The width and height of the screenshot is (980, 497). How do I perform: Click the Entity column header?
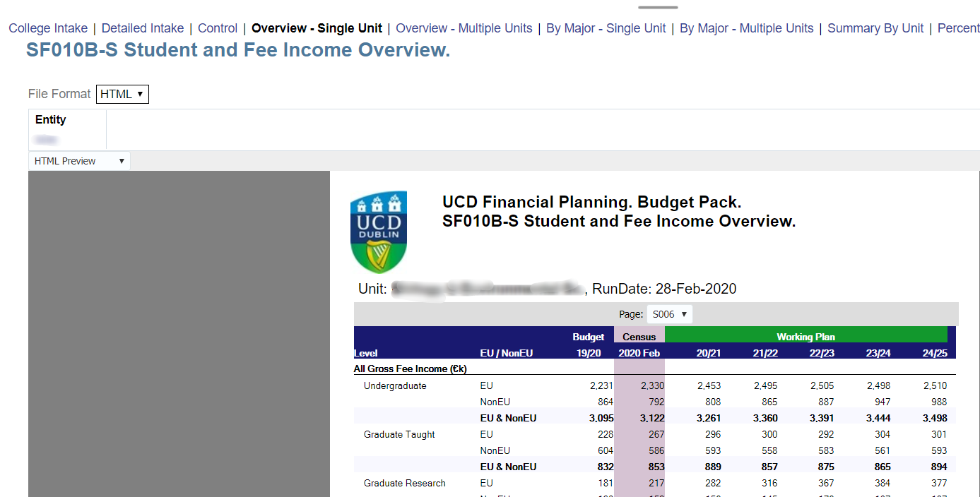tap(51, 120)
